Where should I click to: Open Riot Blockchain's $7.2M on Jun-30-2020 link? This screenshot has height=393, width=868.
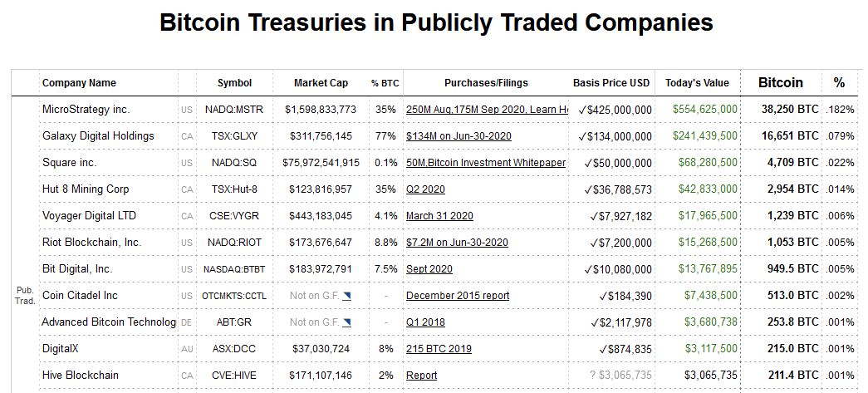pyautogui.click(x=457, y=243)
